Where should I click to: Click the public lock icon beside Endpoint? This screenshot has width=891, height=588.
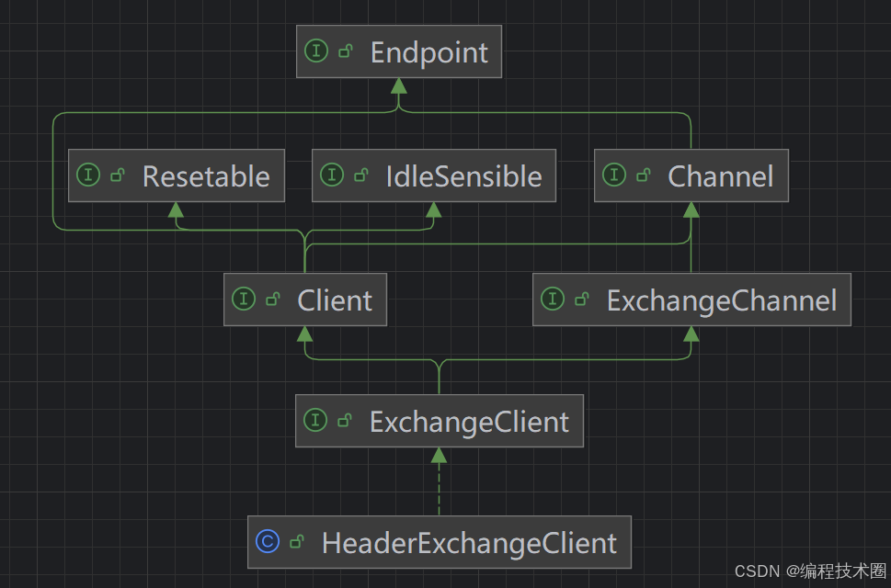point(346,51)
